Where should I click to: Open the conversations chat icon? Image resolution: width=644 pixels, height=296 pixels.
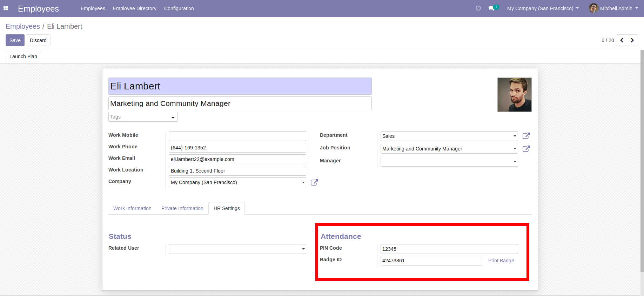point(491,8)
